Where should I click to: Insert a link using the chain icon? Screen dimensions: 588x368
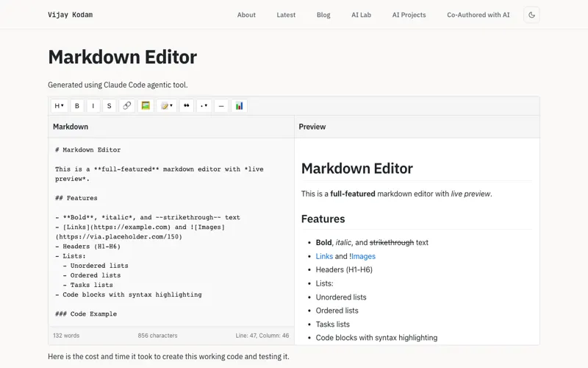pos(126,106)
